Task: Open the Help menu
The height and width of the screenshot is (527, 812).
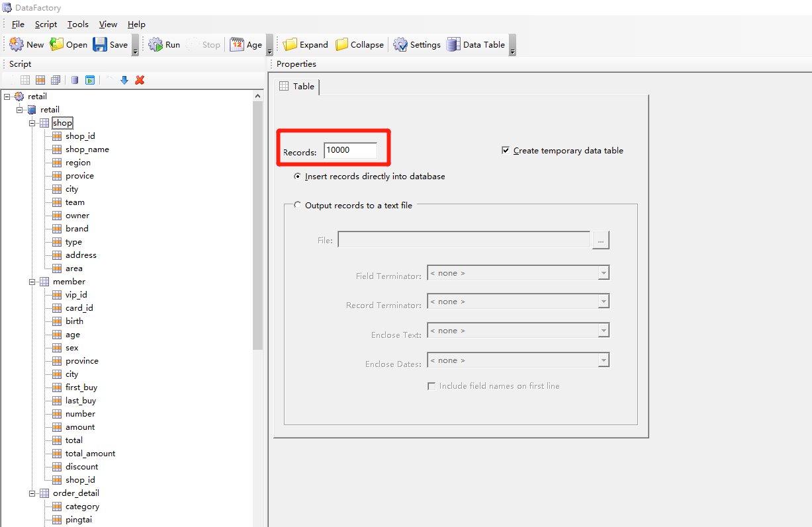Action: point(137,24)
